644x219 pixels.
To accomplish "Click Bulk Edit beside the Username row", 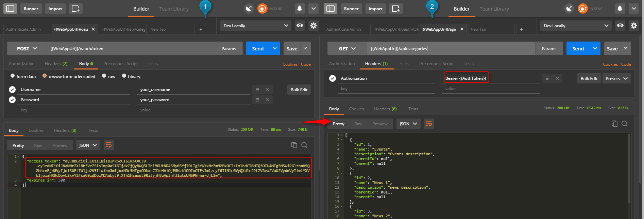I will [299, 90].
